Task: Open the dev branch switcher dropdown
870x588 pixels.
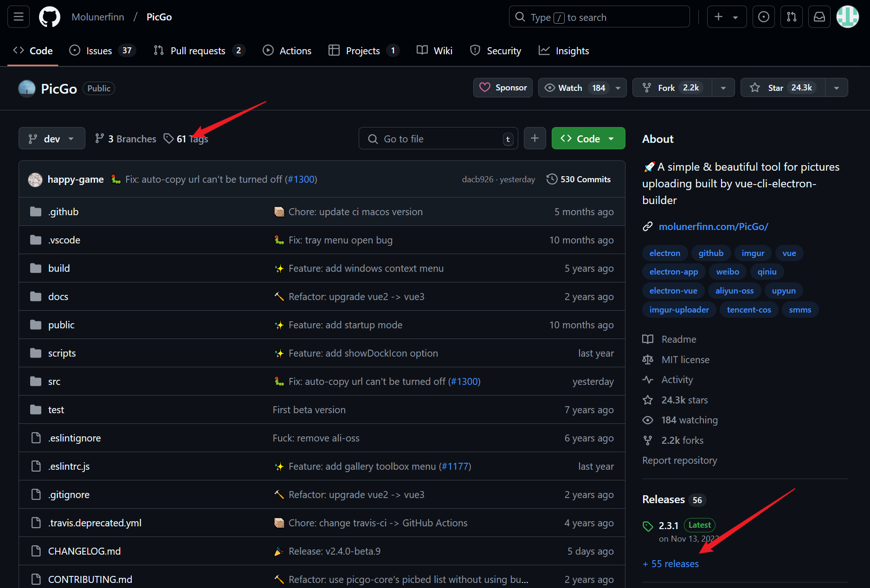Action: point(52,138)
